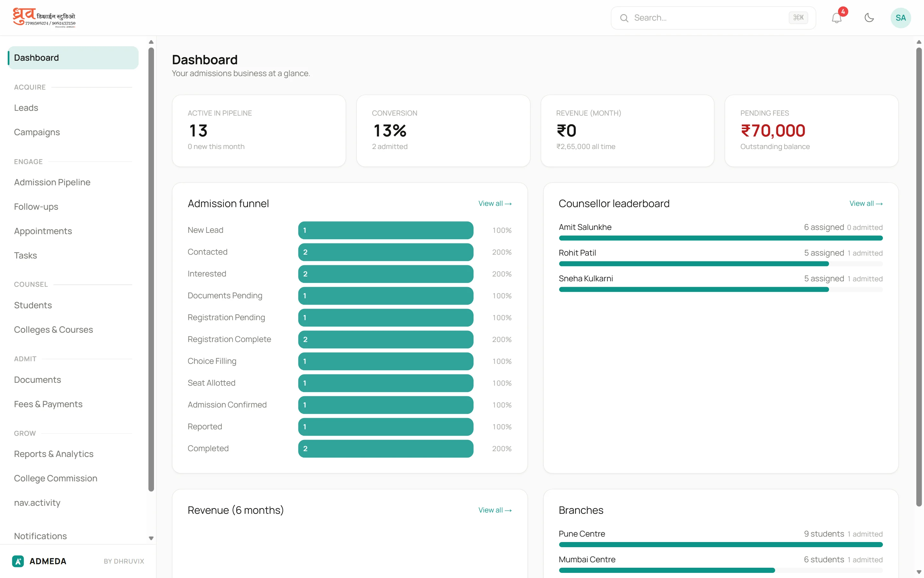Open the notifications bell icon
Viewport: 924px width, 578px height.
[x=836, y=18]
